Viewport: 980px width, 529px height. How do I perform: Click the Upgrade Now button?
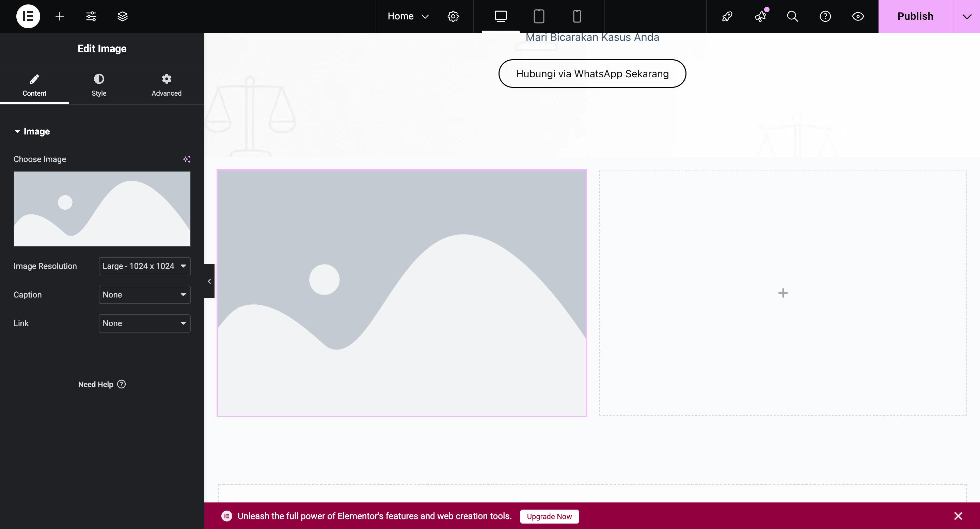[x=549, y=516]
